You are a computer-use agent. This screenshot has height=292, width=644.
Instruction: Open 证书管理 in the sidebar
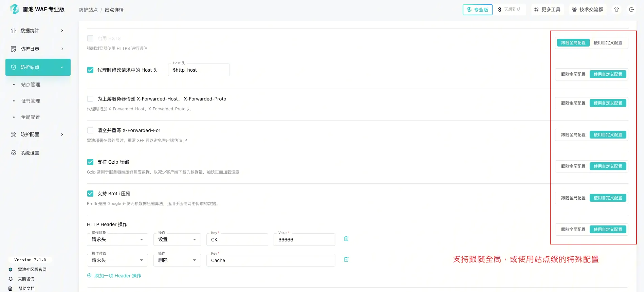(x=31, y=101)
